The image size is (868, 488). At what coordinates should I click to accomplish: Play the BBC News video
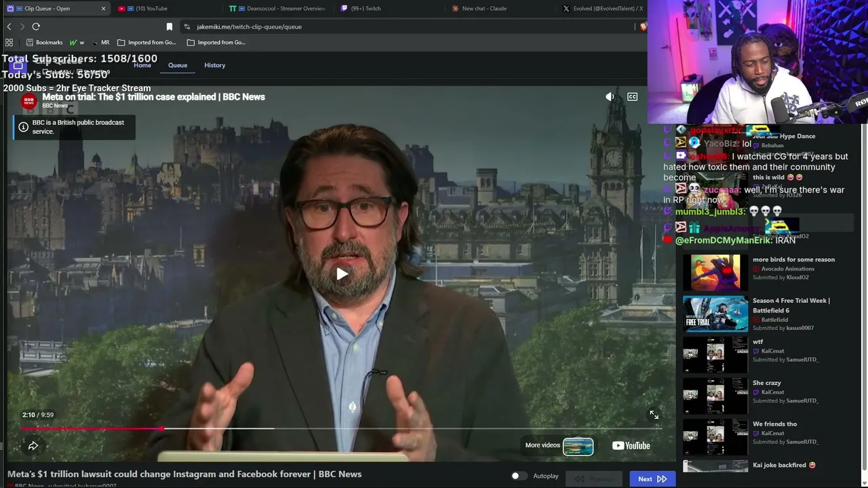coord(342,274)
